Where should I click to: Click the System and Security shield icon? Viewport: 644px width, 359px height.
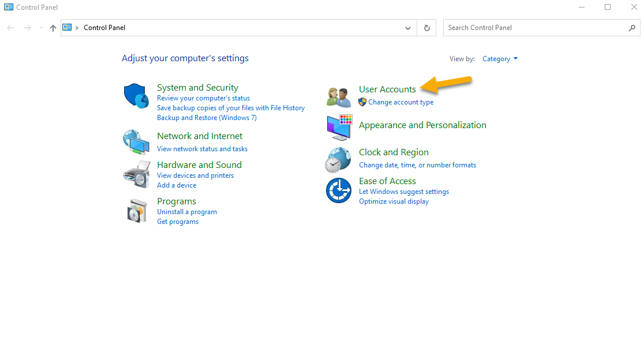136,96
